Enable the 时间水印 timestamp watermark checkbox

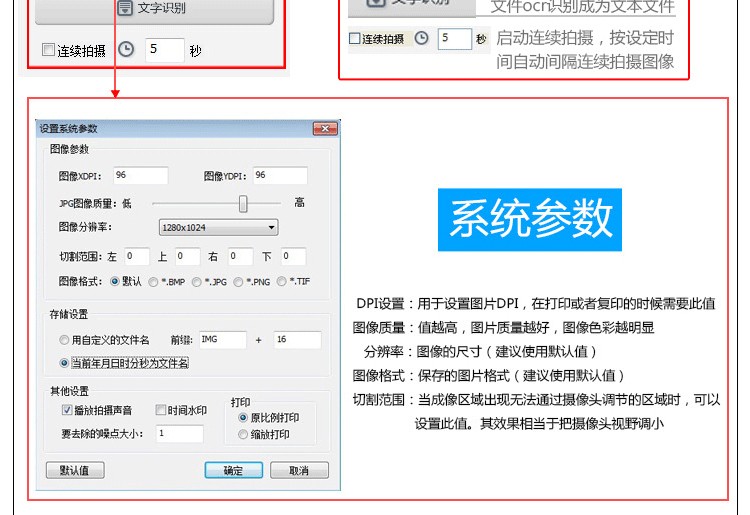coord(160,410)
